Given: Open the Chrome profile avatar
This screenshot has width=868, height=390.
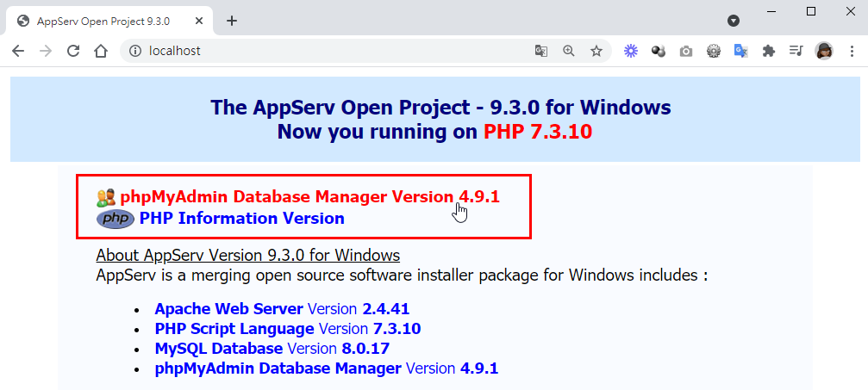Looking at the screenshot, I should point(824,51).
